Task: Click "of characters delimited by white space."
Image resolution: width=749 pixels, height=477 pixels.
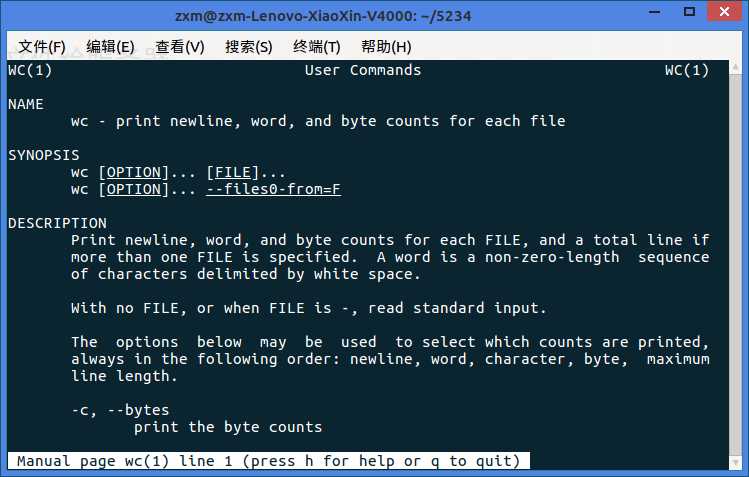Action: [246, 274]
